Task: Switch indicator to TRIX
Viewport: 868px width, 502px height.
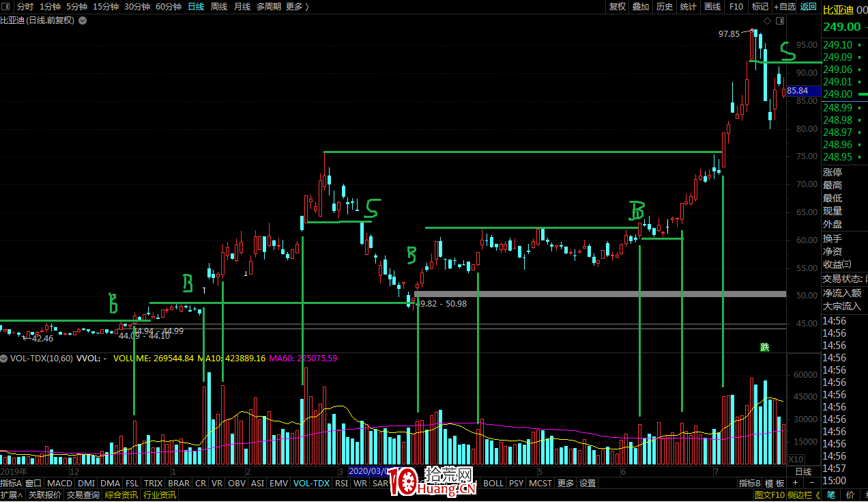Action: [x=154, y=483]
